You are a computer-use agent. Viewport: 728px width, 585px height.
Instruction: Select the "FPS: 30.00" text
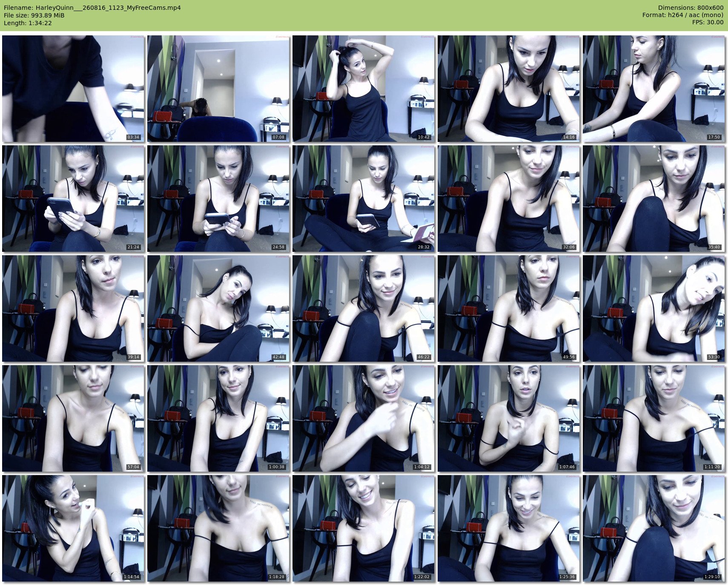click(708, 23)
